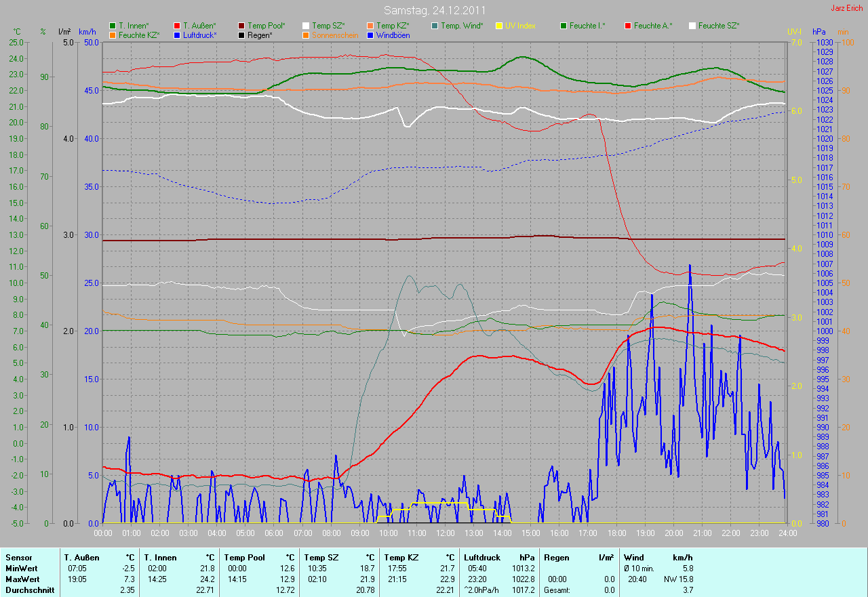
Task: Click the white Temp SZ legend swatch
Action: 306,26
